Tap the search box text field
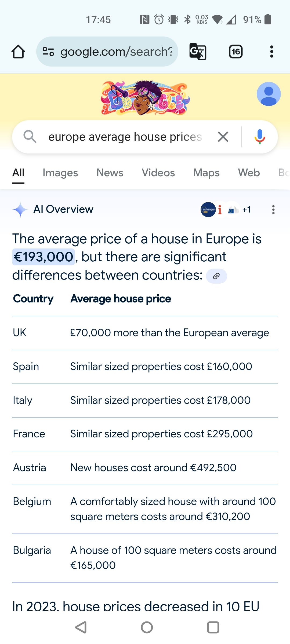This screenshot has width=290, height=644. click(x=125, y=137)
